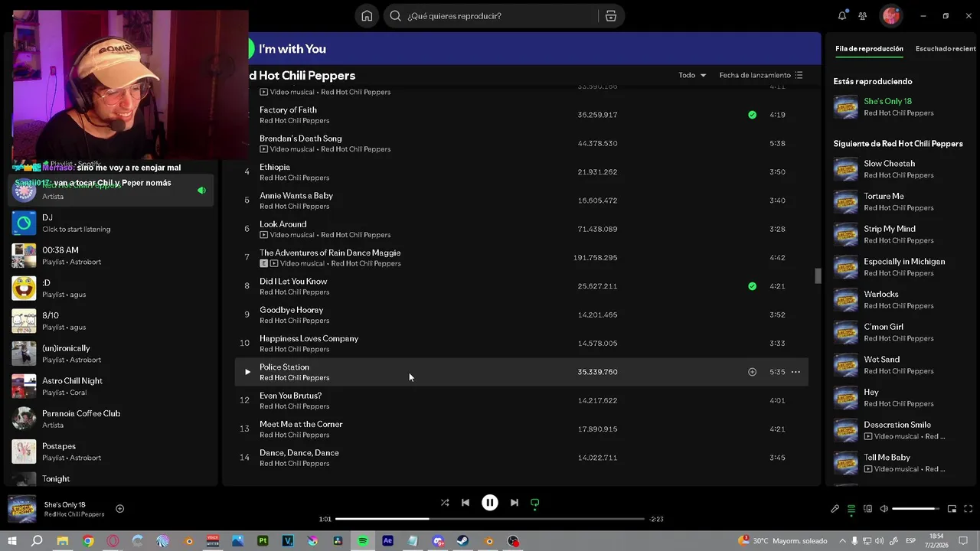The height and width of the screenshot is (551, 980).
Task: Open Steam from the taskbar
Action: coord(463,541)
